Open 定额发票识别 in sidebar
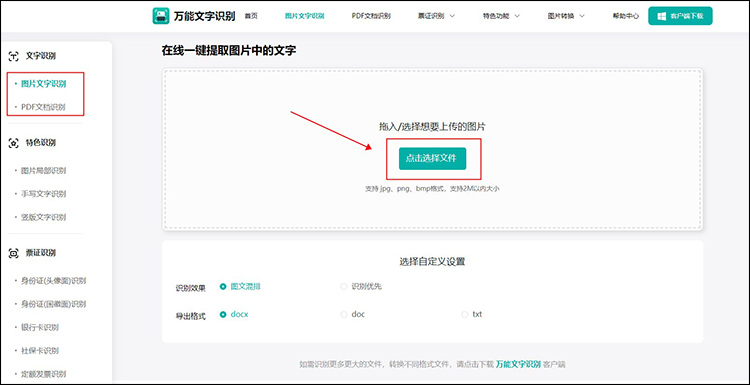The height and width of the screenshot is (385, 750). point(44,374)
